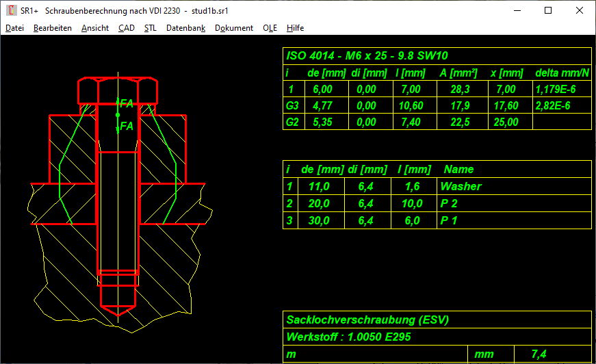This screenshot has width=596, height=364.
Task: Click the Werkstoff 1.0050 E295 row
Action: (x=348, y=337)
